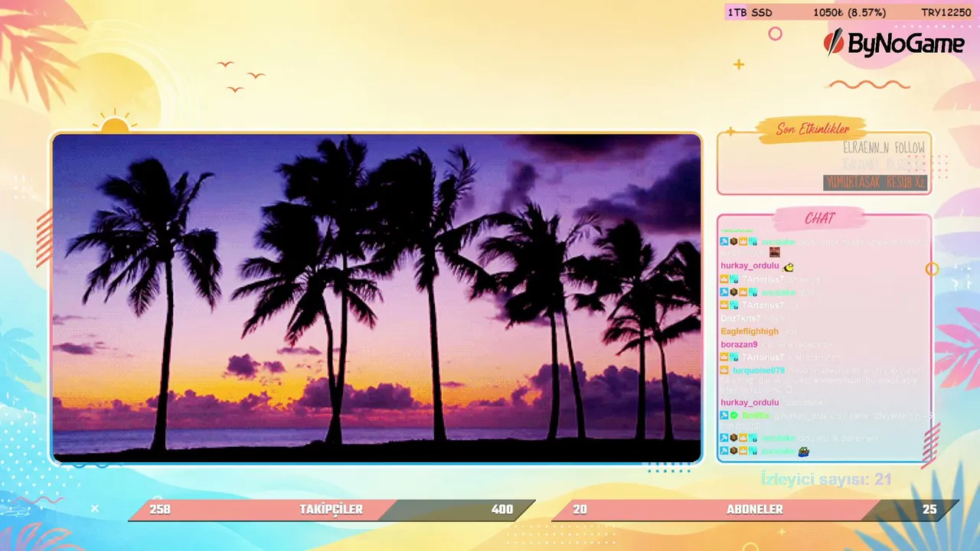Click the ByNoGame sponsor logo
The image size is (980, 551).
point(893,44)
